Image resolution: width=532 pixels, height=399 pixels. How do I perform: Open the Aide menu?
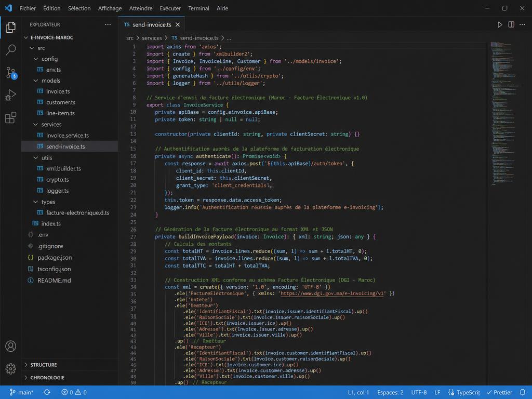pyautogui.click(x=222, y=8)
